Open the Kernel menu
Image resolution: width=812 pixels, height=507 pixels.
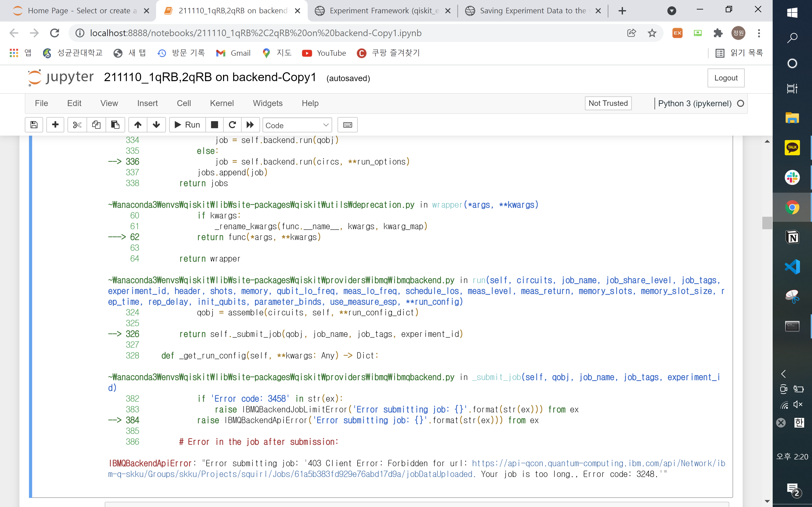click(222, 103)
